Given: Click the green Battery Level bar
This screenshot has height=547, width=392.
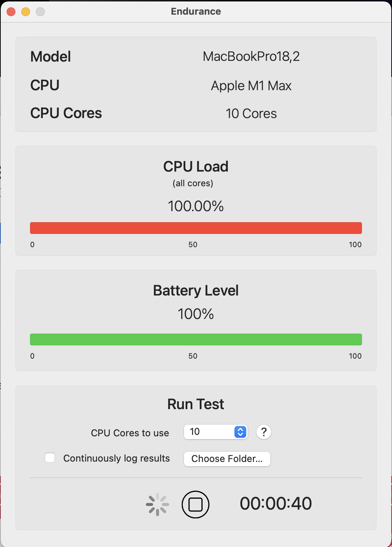Looking at the screenshot, I should point(196,339).
